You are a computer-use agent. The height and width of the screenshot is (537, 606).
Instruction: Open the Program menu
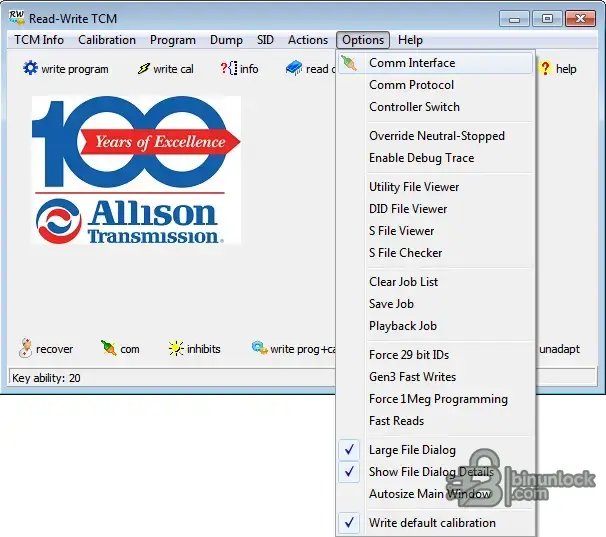click(x=172, y=40)
